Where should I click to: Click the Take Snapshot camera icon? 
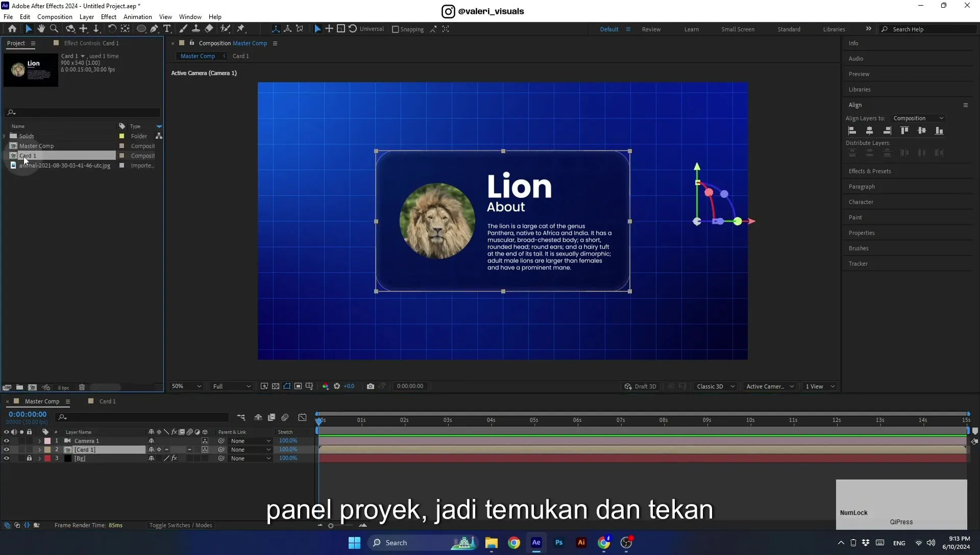click(x=371, y=387)
